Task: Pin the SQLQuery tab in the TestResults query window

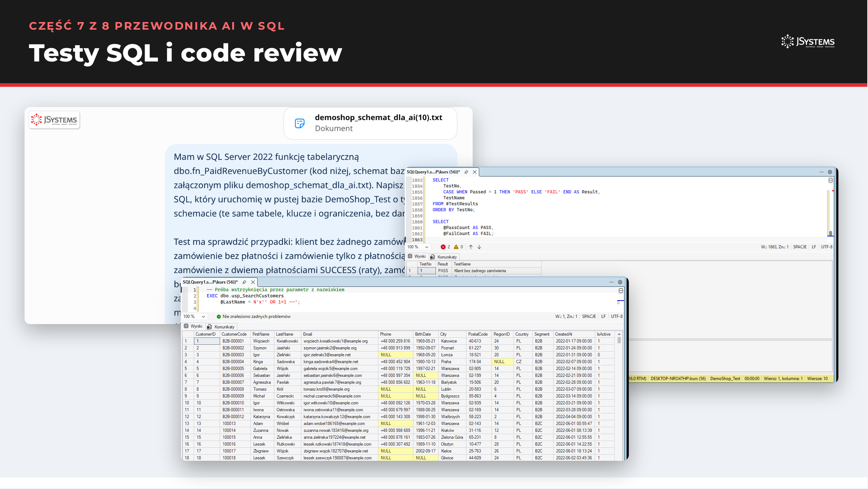Action: point(466,172)
